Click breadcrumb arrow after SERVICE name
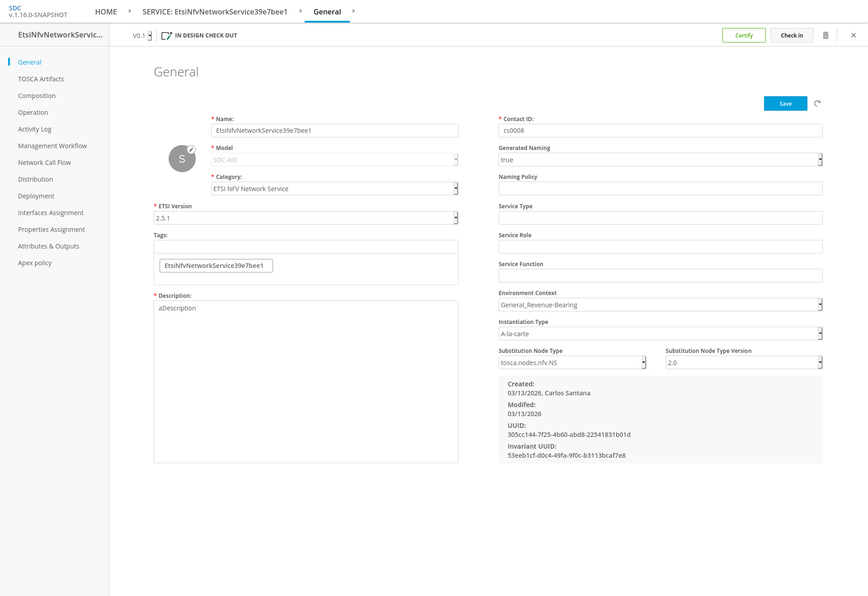 (301, 11)
